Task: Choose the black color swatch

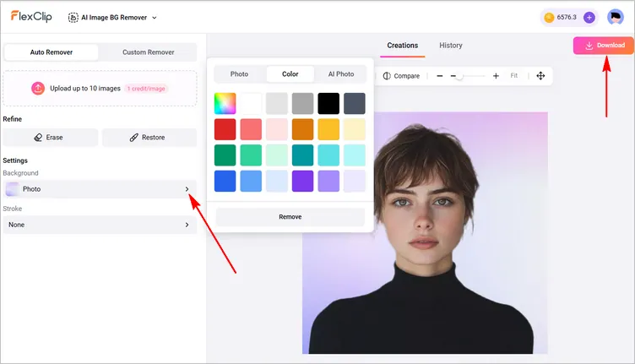Action: (328, 103)
